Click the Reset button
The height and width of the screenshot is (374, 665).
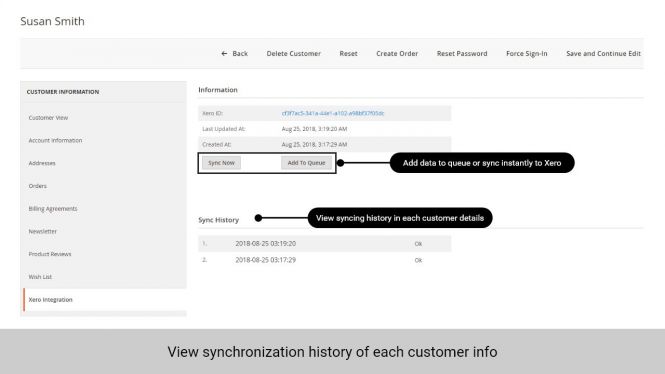coord(348,53)
